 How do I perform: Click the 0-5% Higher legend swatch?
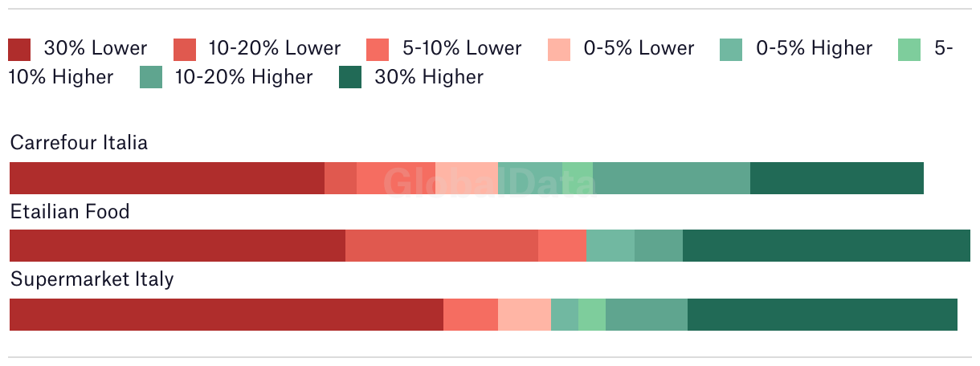pos(731,49)
